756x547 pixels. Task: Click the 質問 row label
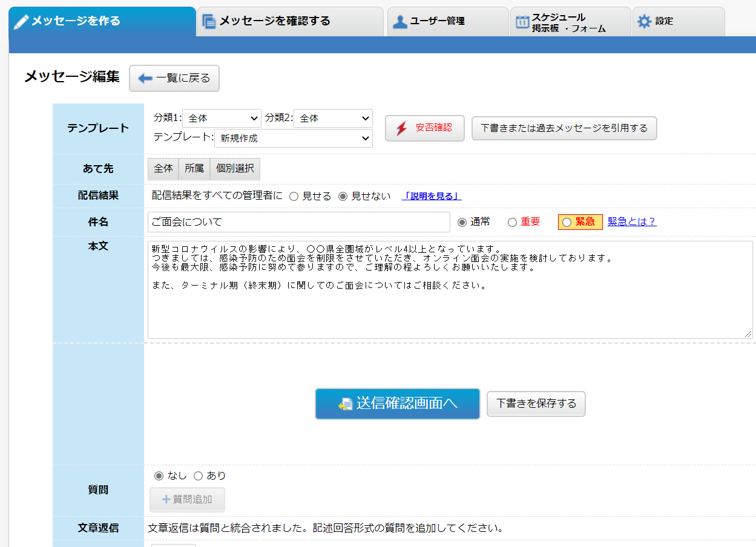pyautogui.click(x=98, y=490)
